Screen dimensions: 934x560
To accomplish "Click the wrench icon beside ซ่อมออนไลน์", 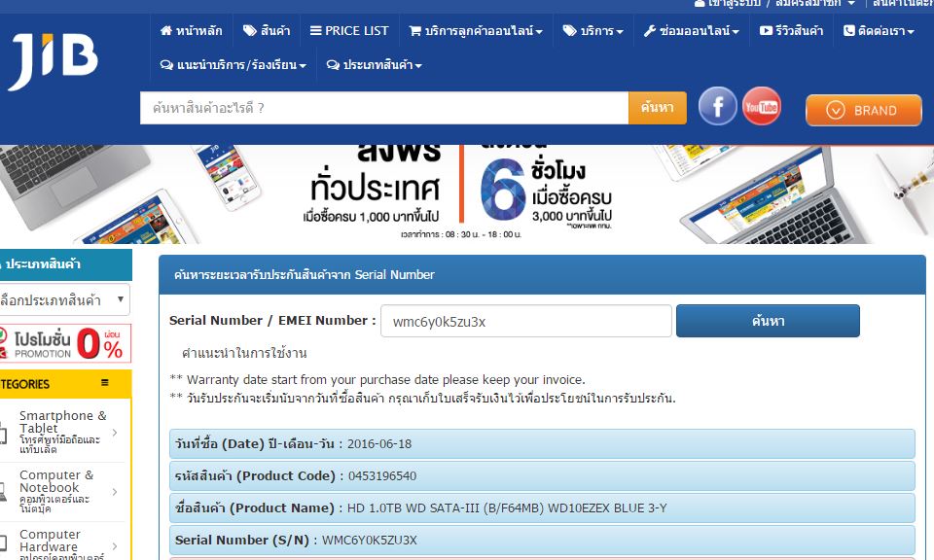I will point(649,30).
